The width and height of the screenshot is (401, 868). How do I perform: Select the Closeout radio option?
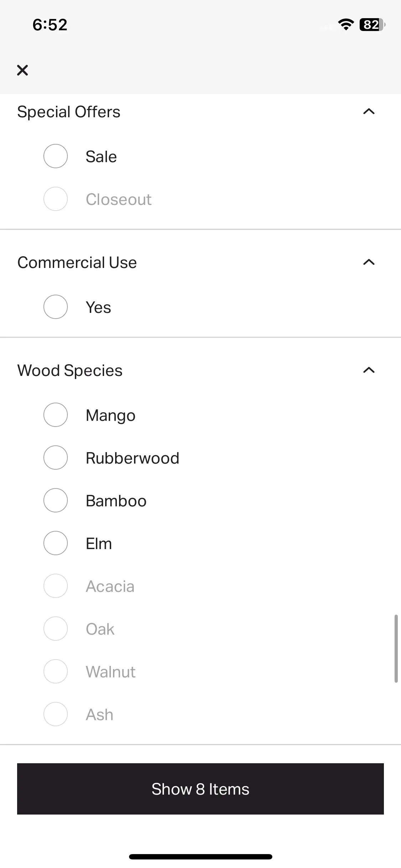point(56,199)
